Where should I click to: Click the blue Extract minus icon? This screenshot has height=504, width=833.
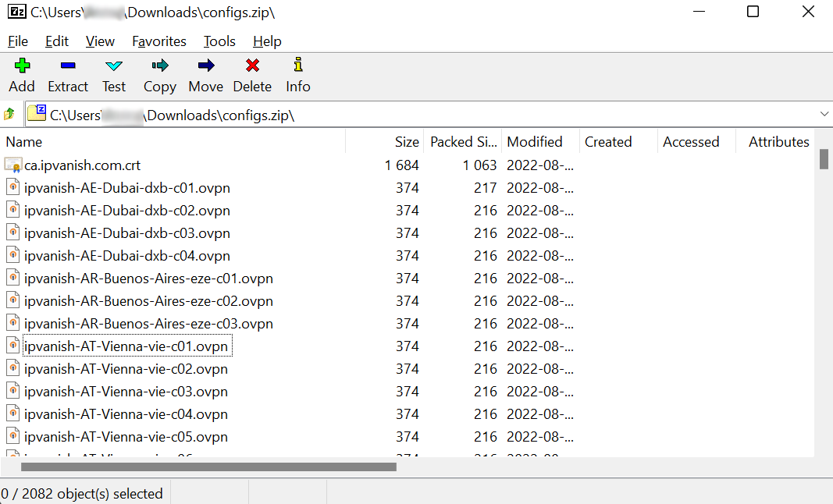(x=68, y=66)
